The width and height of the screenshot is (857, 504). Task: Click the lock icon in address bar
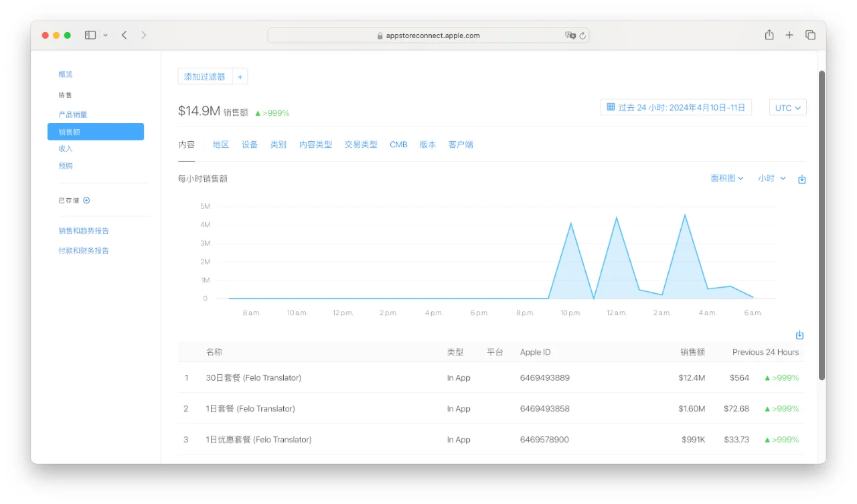click(x=380, y=36)
